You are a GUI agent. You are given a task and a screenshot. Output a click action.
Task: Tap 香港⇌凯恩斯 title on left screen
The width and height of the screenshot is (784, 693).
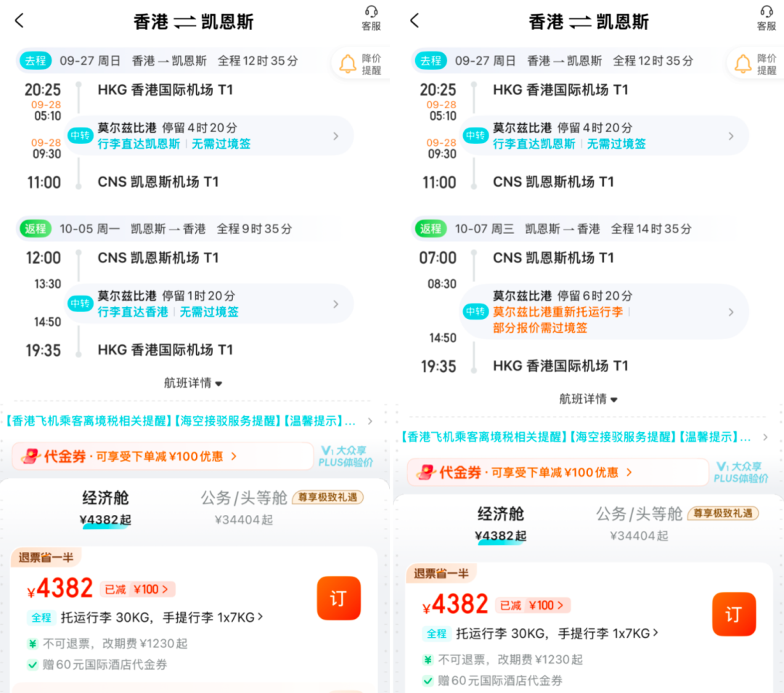[x=193, y=22]
